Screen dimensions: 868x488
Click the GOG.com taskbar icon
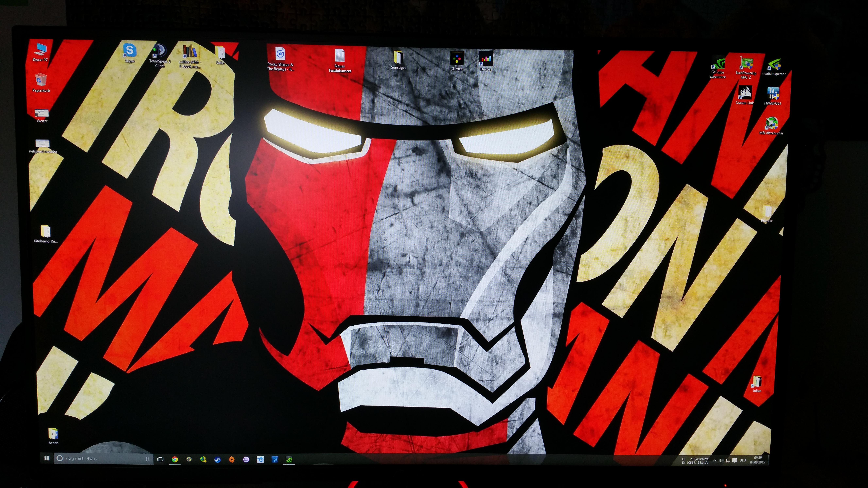[246, 459]
